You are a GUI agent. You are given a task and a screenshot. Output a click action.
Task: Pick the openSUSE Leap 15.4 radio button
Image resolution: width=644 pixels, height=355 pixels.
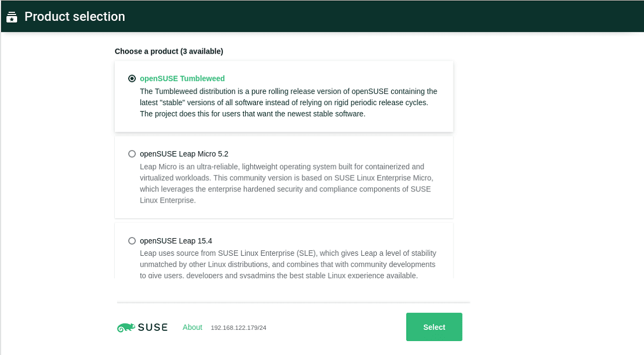132,241
